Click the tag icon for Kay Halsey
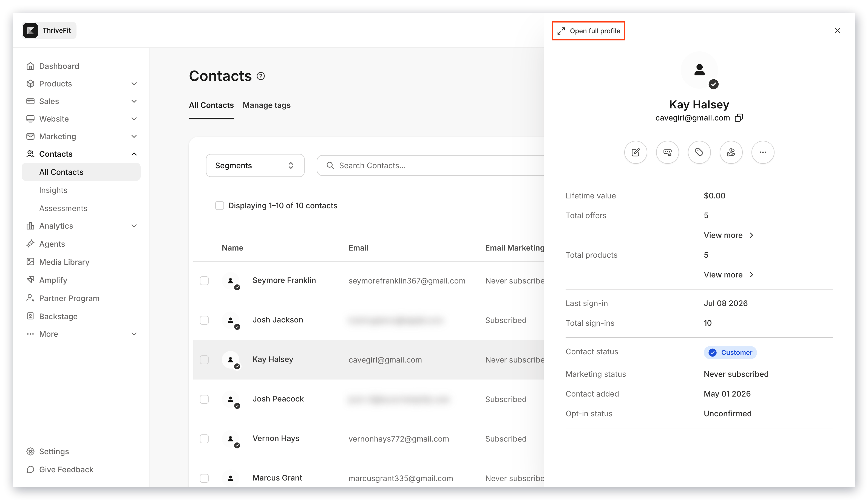Screen dimensions: 868x500 click(x=699, y=152)
